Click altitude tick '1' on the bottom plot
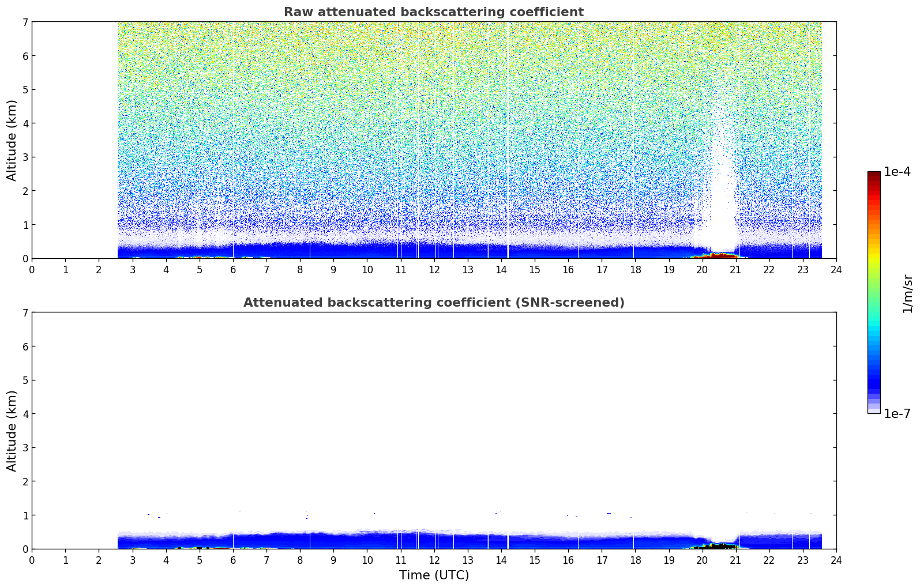This screenshot has width=920, height=588. (x=25, y=515)
